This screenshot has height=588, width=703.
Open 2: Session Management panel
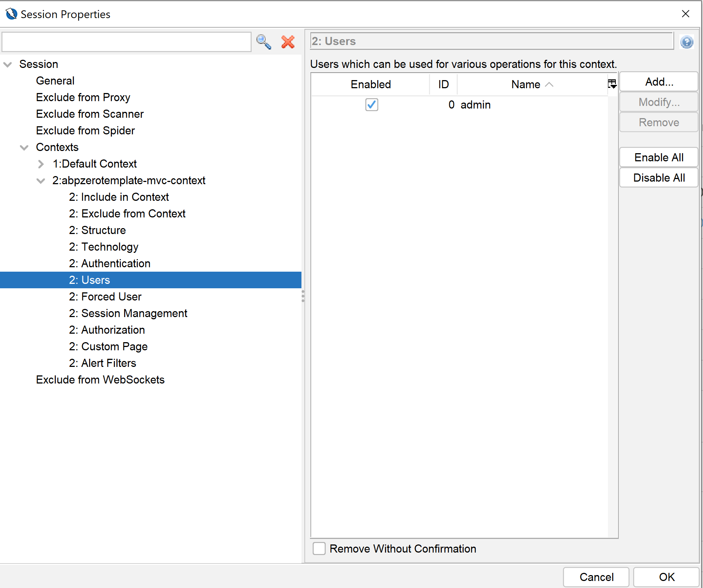[x=128, y=313]
